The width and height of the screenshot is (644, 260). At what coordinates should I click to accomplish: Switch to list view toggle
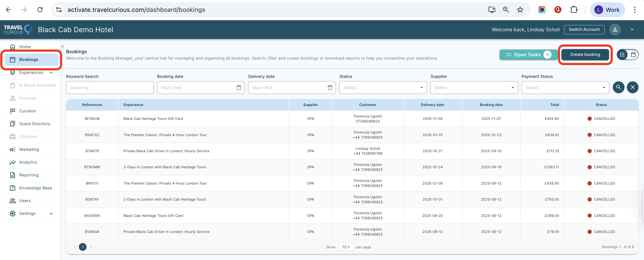[622, 55]
